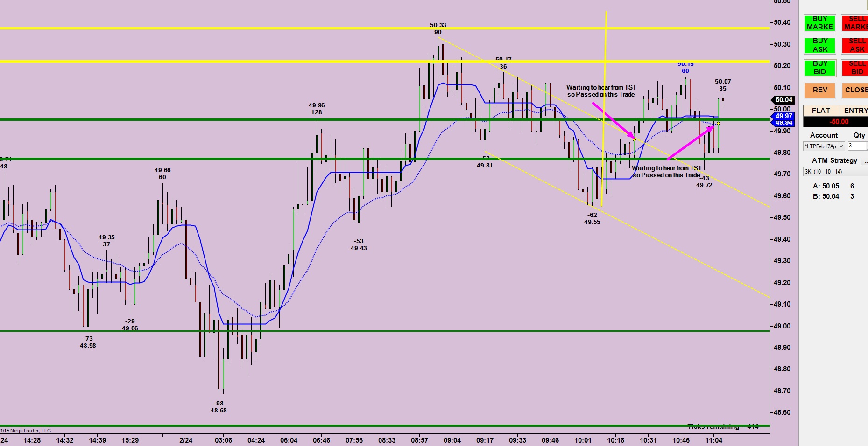Select the ENTRY column header cell
868x446 pixels.
[854, 111]
